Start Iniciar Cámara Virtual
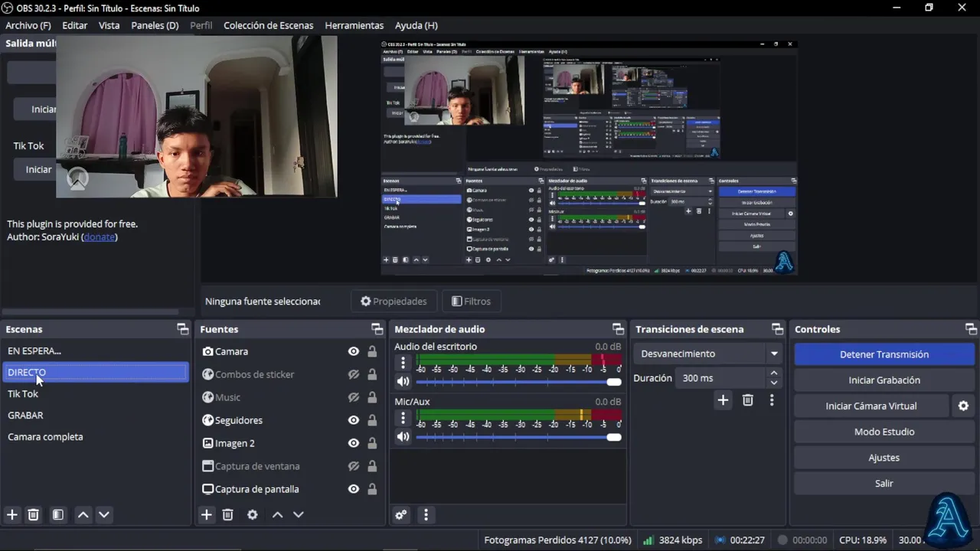 [871, 406]
